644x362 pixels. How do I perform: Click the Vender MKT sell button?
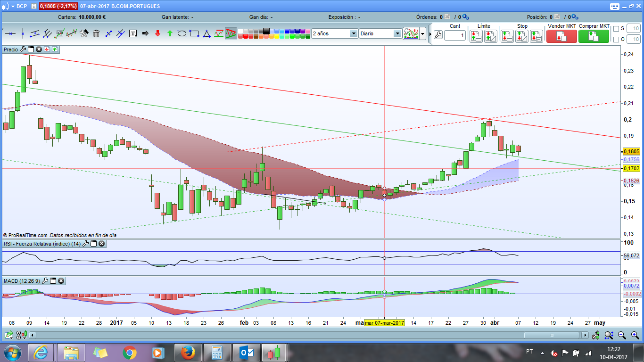[x=561, y=36]
